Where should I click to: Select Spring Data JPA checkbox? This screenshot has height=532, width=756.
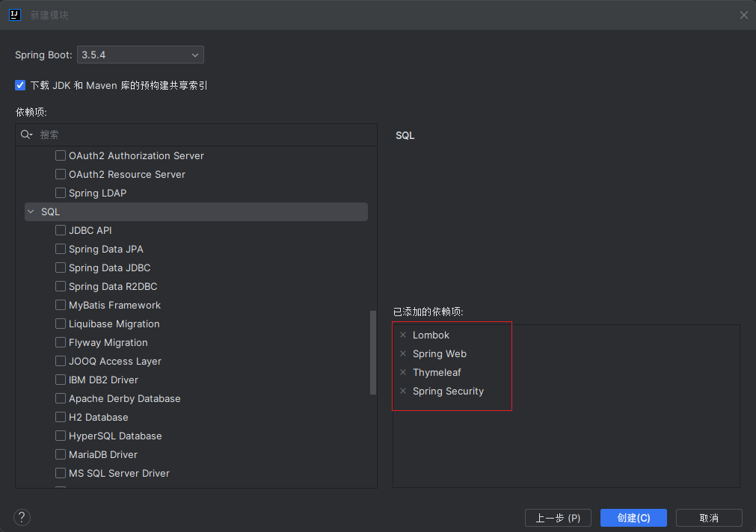tap(61, 249)
